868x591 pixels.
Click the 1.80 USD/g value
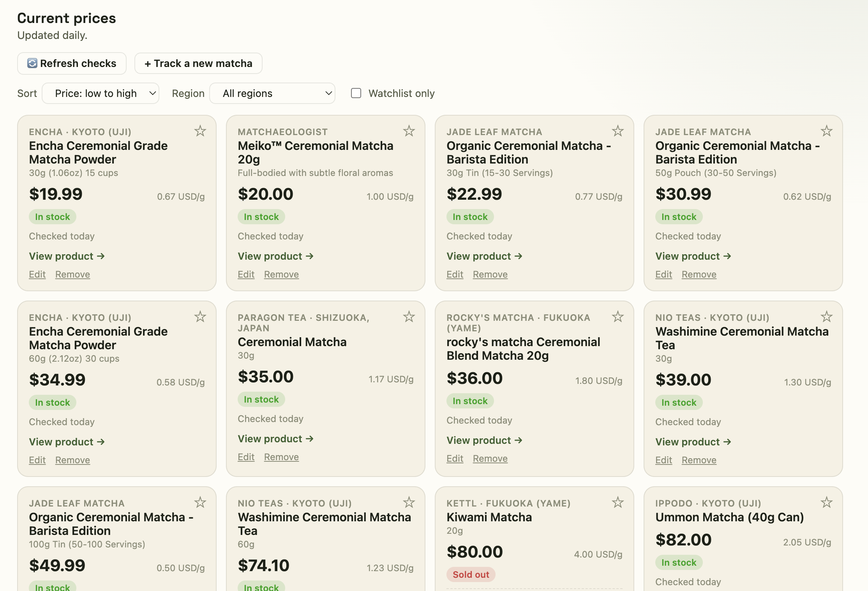tap(599, 381)
